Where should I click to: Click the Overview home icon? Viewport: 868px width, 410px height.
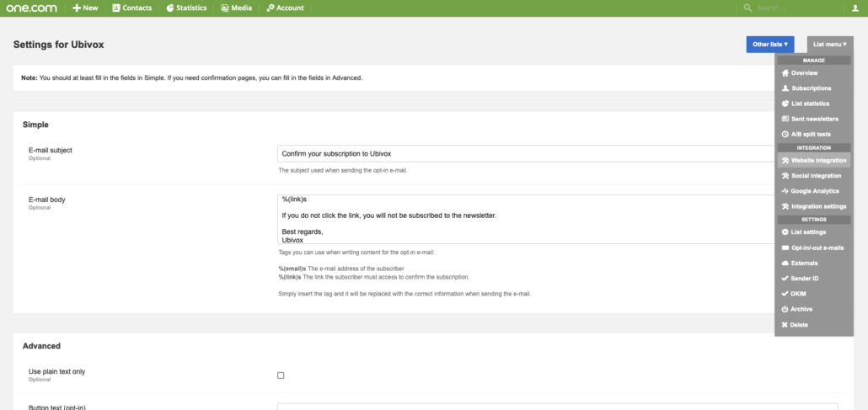(785, 73)
